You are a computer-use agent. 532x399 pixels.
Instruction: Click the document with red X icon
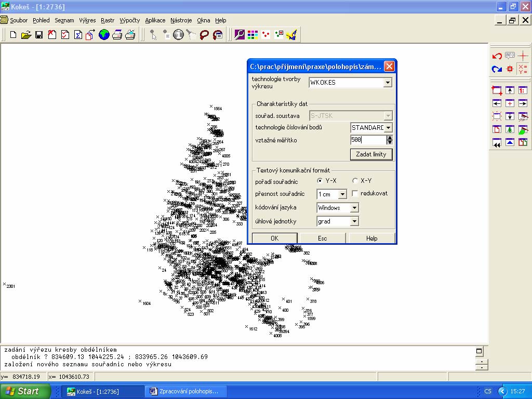[x=52, y=35]
